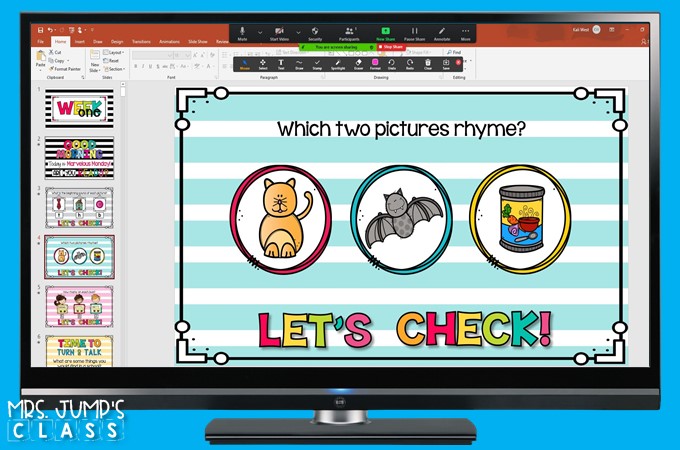
Task: Select the Eraser annotation tool
Action: pyautogui.click(x=358, y=64)
